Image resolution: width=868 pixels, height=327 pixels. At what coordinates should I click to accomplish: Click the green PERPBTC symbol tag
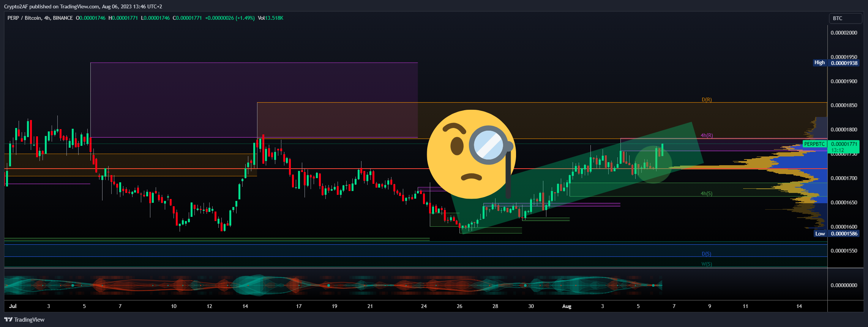tap(814, 144)
